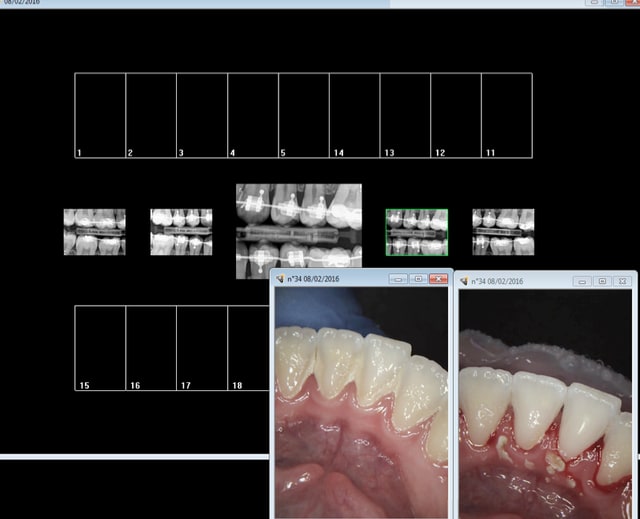This screenshot has height=519, width=640.
Task: Maximize the left n°34 photo window
Action: [x=418, y=279]
